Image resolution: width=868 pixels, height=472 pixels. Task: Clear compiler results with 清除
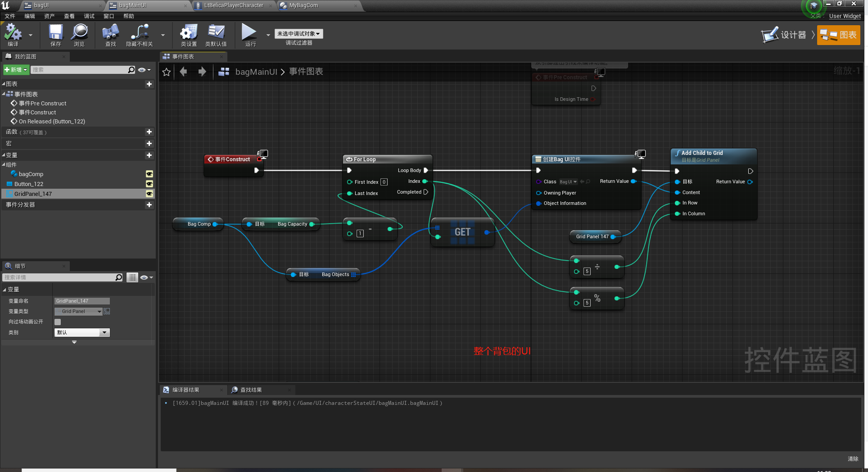(x=852, y=459)
